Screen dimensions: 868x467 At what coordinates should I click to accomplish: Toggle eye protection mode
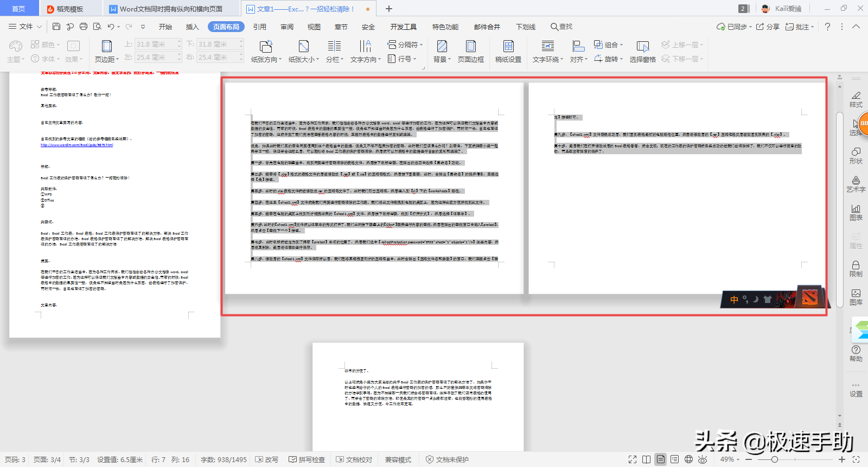703,459
